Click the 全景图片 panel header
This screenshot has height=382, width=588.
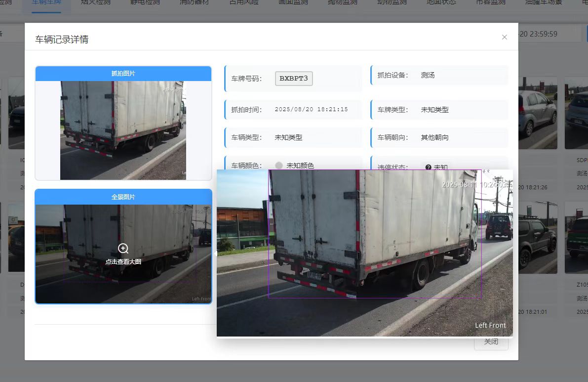click(123, 197)
